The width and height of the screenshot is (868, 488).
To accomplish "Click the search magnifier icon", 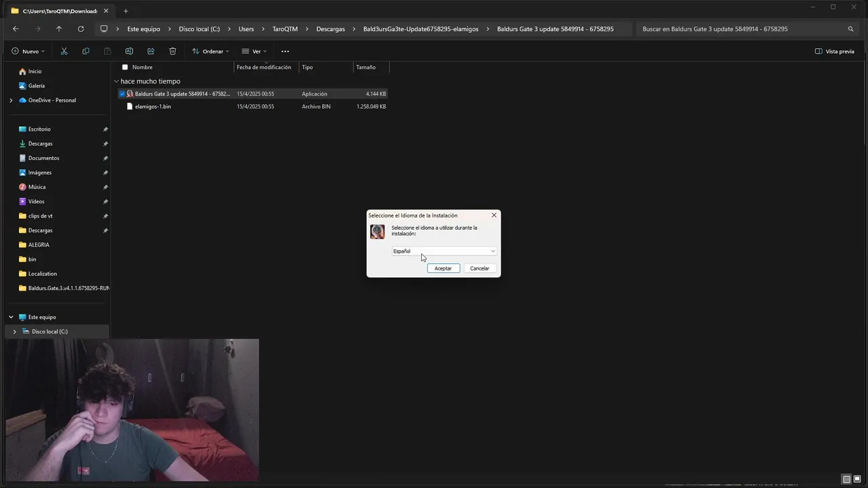I will [850, 29].
